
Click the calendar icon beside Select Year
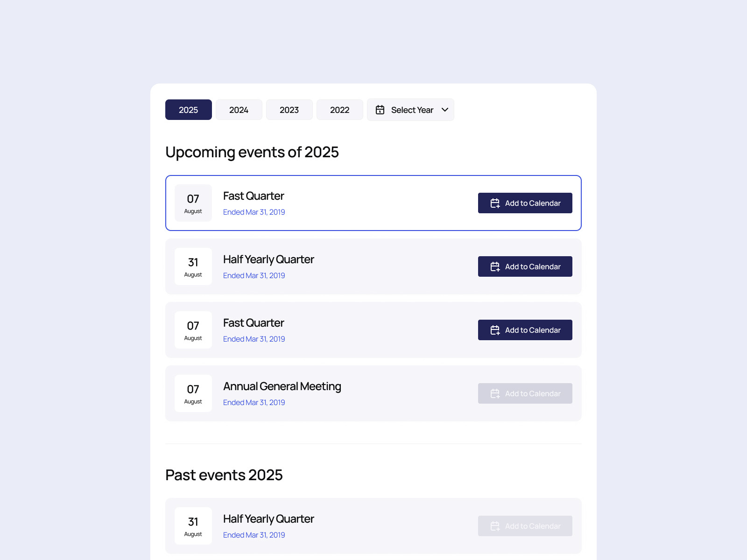point(380,110)
